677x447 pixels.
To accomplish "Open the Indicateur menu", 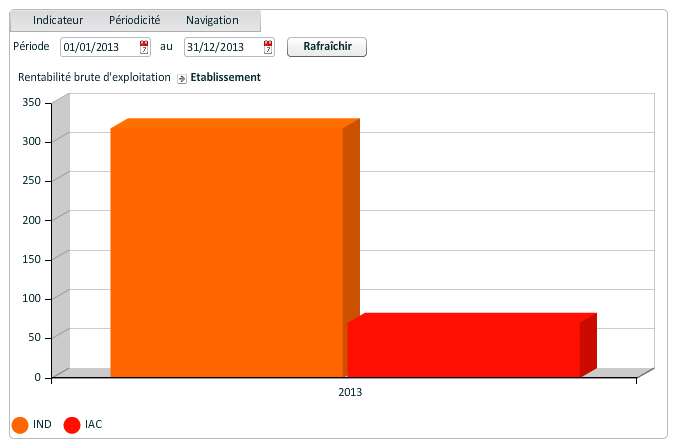I will pyautogui.click(x=58, y=20).
